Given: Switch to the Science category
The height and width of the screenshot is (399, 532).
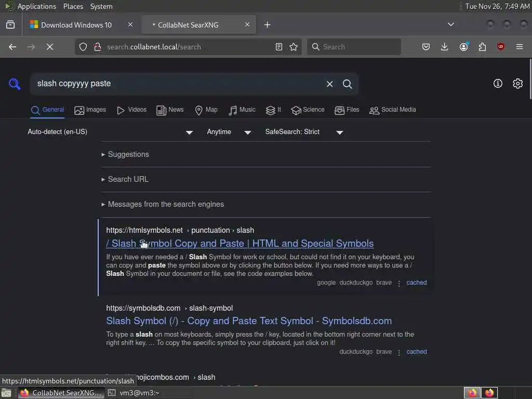Looking at the screenshot, I should (308, 110).
